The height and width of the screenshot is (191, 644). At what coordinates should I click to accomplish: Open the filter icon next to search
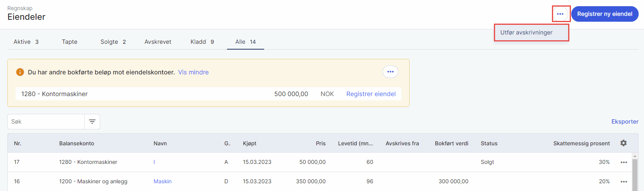tap(92, 122)
